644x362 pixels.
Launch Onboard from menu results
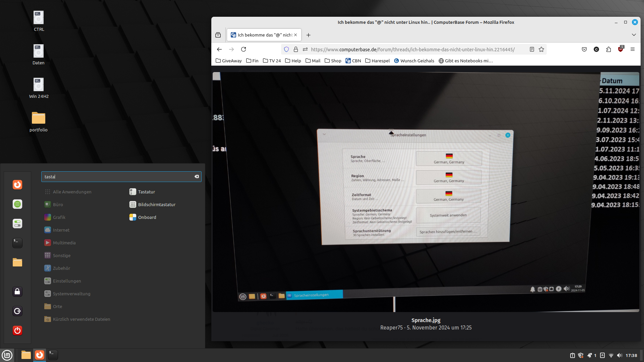coord(147,217)
